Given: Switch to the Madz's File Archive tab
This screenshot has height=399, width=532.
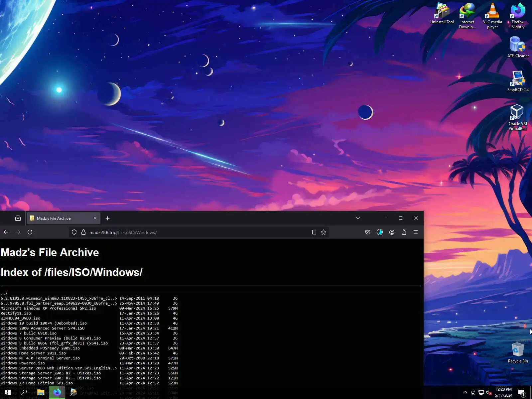Looking at the screenshot, I should [64, 218].
